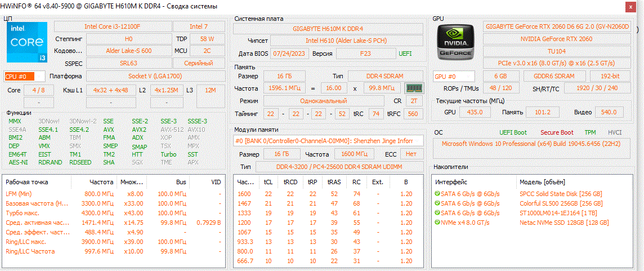Click the VMX feature label
Screen dimensions: 644x271
[44, 146]
